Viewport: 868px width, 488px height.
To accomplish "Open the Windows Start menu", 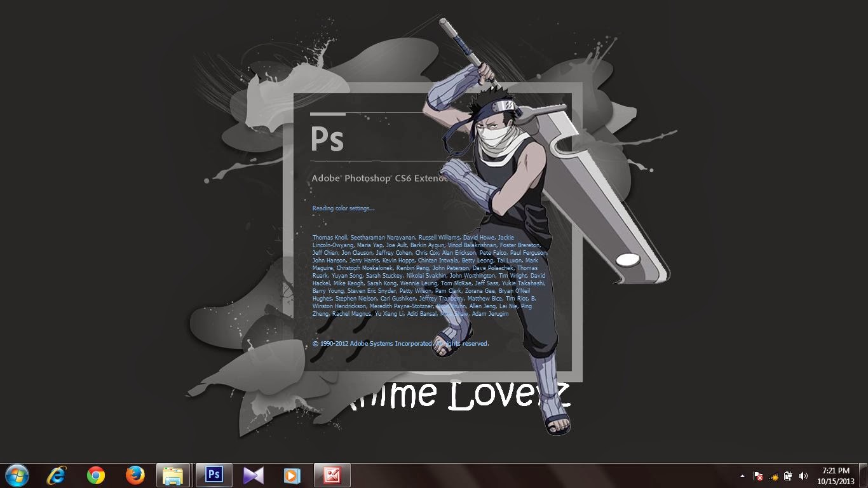I will pos(17,475).
